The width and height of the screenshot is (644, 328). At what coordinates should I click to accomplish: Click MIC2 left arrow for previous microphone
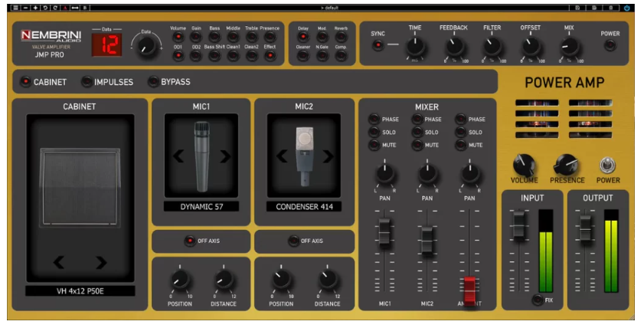click(x=281, y=156)
